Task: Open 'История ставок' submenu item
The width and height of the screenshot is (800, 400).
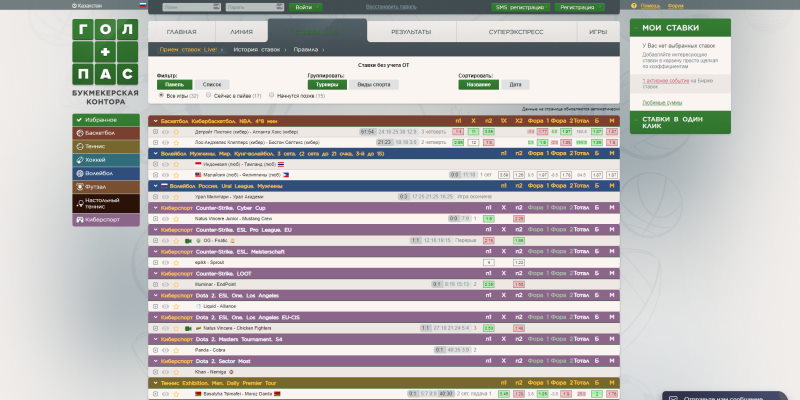Action: 257,49
